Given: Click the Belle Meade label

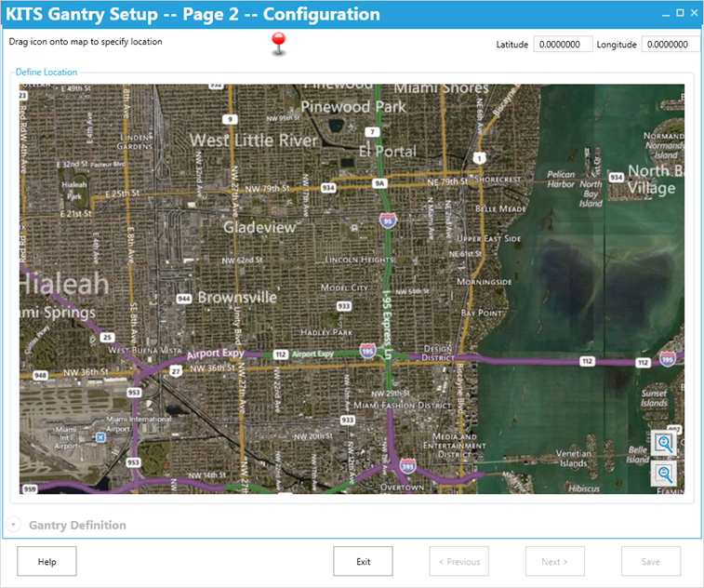Looking at the screenshot, I should coord(500,209).
